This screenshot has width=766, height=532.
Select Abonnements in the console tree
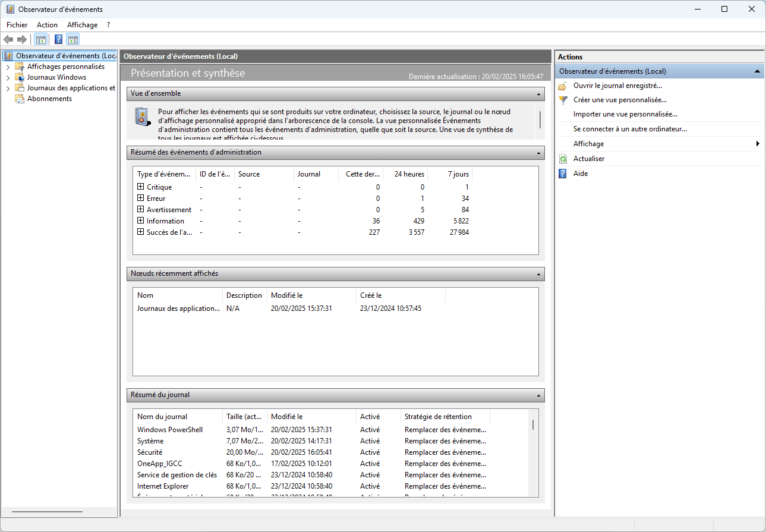[49, 99]
